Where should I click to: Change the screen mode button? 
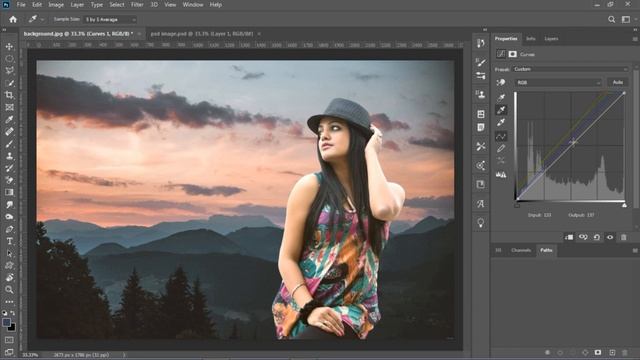click(9, 351)
